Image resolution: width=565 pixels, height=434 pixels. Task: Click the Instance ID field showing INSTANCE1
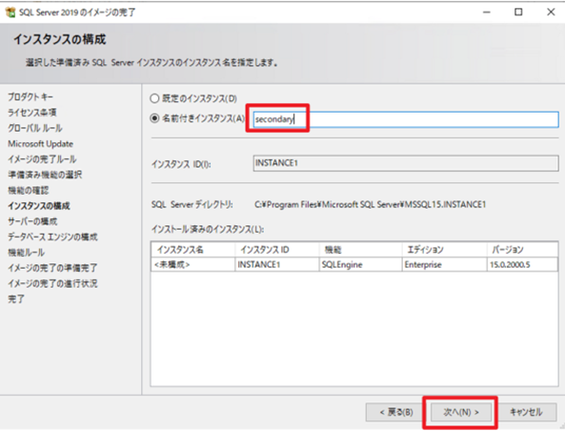coord(406,163)
